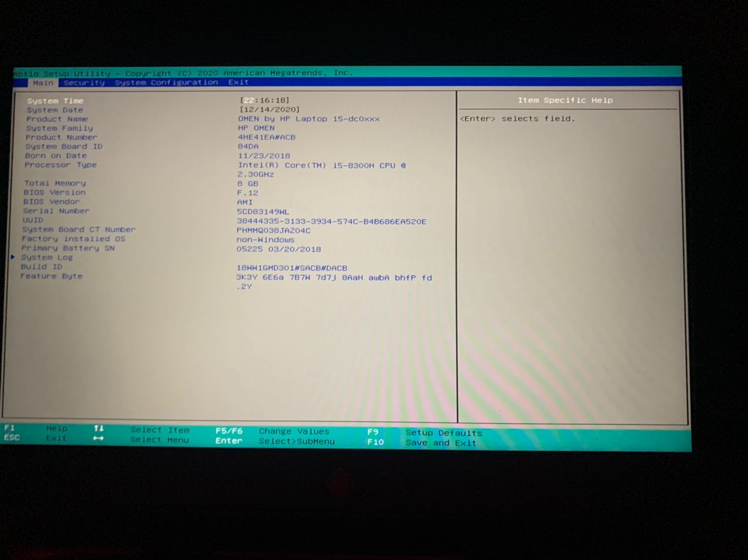The image size is (748, 560).
Task: Open the System Log entry
Action: tap(47, 257)
